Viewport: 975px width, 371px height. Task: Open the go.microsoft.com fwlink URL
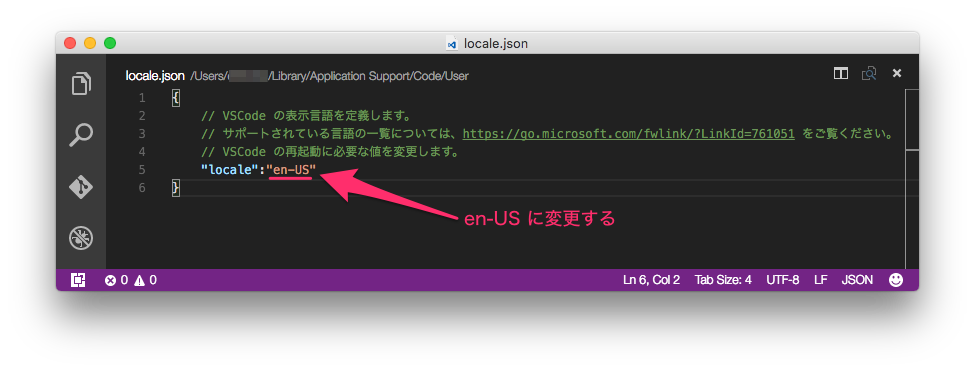629,134
